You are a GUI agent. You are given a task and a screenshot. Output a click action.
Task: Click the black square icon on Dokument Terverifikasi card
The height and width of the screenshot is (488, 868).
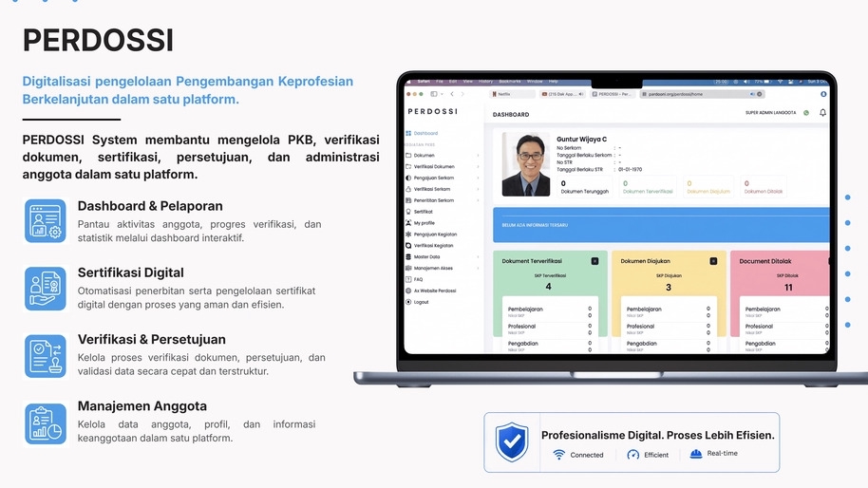coord(594,260)
